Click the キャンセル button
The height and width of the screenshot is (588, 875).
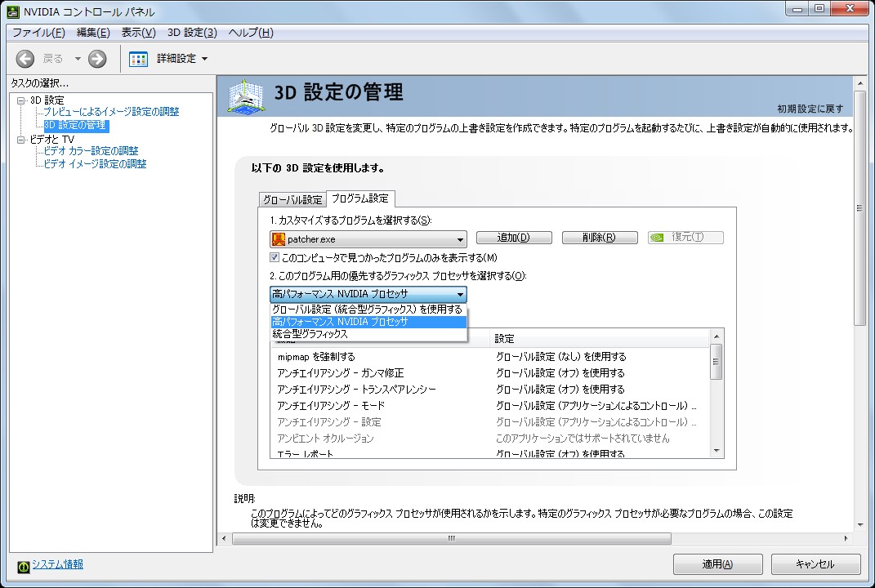click(815, 564)
